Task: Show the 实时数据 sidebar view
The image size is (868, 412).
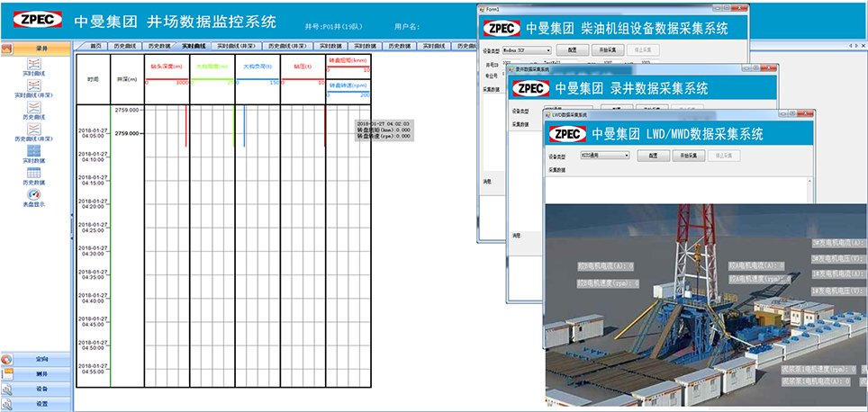Action: tap(34, 153)
